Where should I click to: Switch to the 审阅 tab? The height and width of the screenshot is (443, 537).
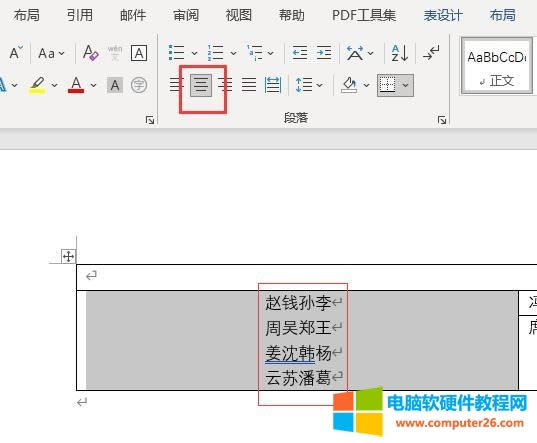186,16
